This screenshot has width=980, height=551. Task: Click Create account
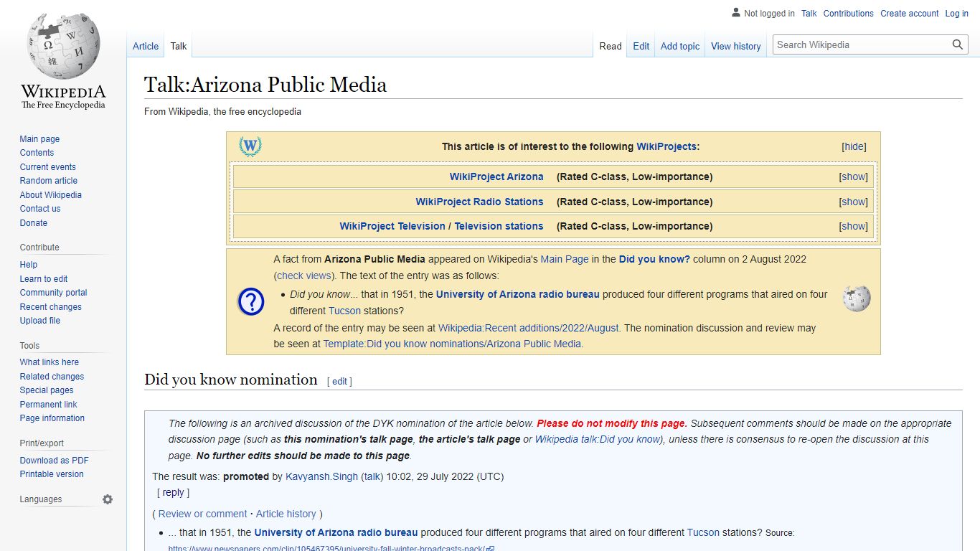coord(910,14)
